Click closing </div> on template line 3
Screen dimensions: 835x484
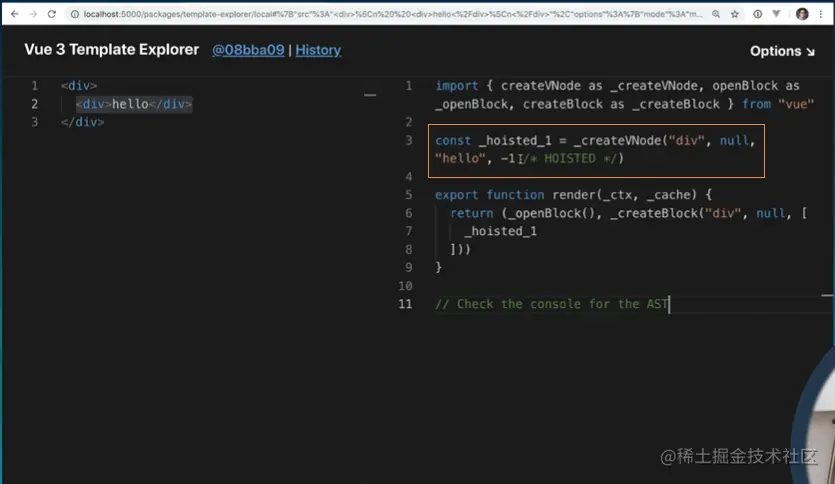click(x=83, y=122)
